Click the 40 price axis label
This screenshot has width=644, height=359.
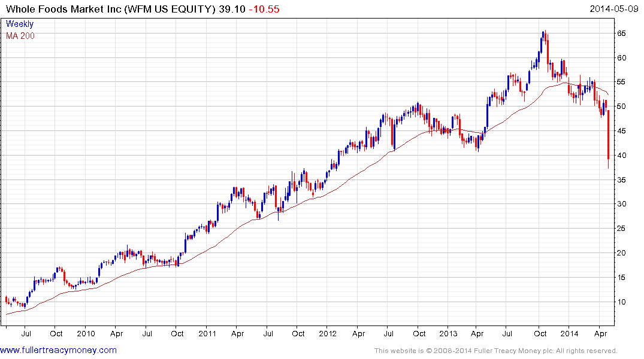tap(621, 156)
